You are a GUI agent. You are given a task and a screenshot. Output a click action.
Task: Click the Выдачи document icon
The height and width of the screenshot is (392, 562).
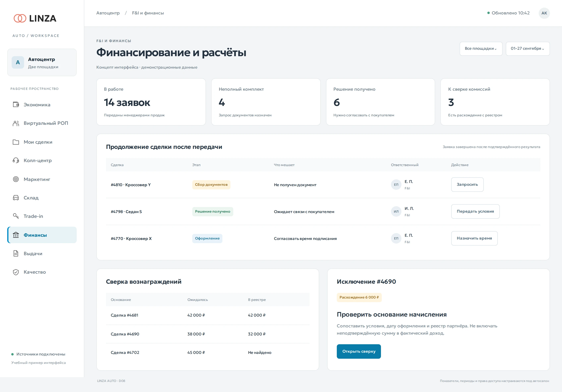tap(16, 254)
